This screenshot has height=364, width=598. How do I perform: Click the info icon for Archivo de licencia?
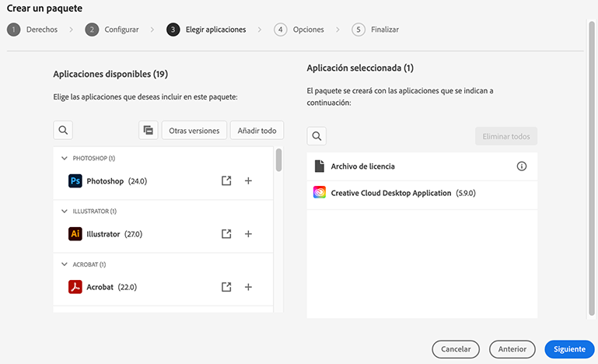(522, 166)
